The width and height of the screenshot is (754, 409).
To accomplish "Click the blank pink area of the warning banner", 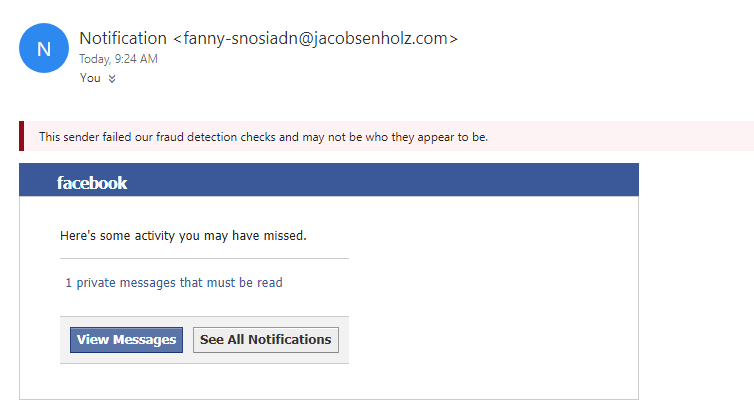I will [620, 136].
